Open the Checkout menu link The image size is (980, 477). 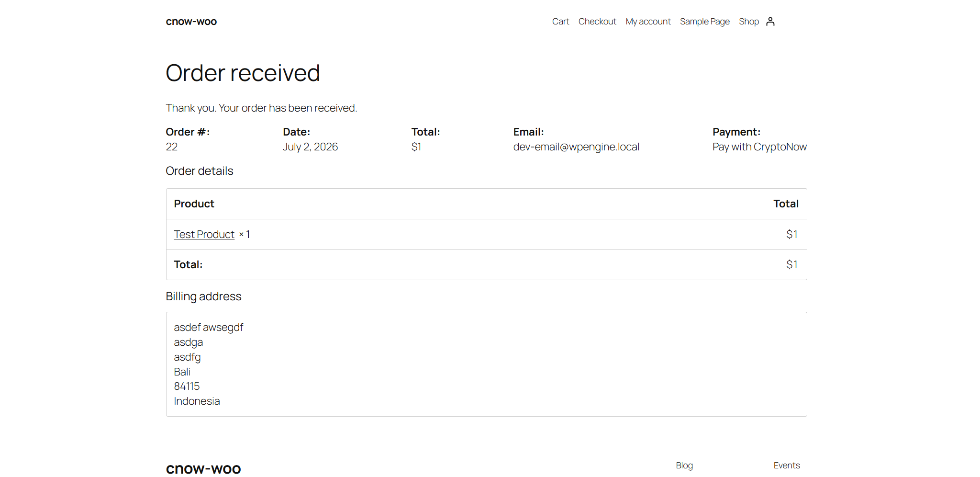tap(597, 22)
